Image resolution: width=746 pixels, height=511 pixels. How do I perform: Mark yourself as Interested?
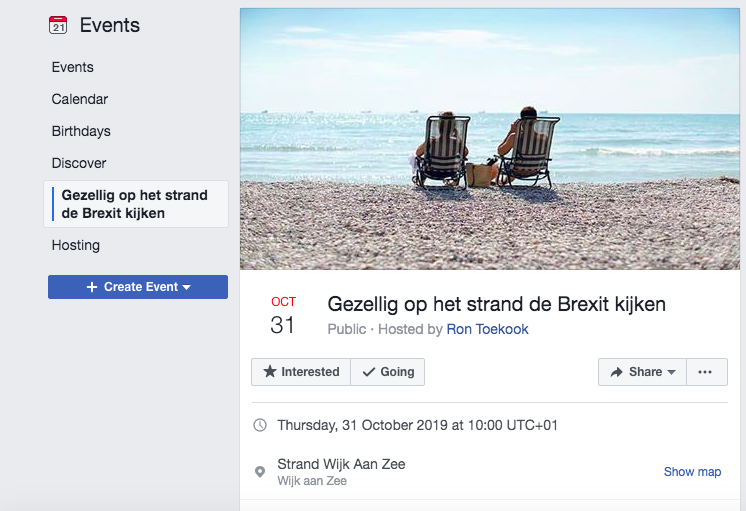(301, 372)
